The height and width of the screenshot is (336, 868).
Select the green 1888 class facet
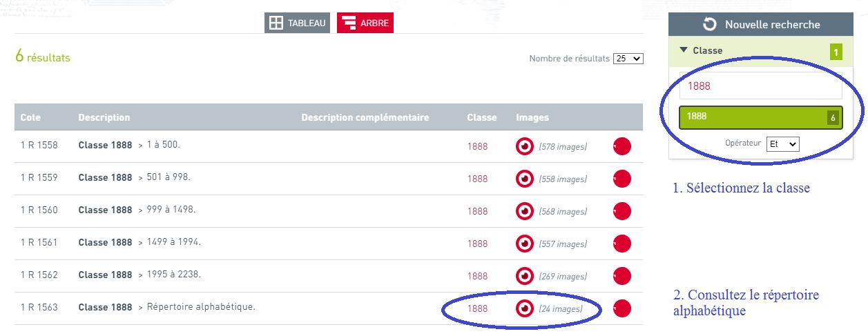point(753,117)
